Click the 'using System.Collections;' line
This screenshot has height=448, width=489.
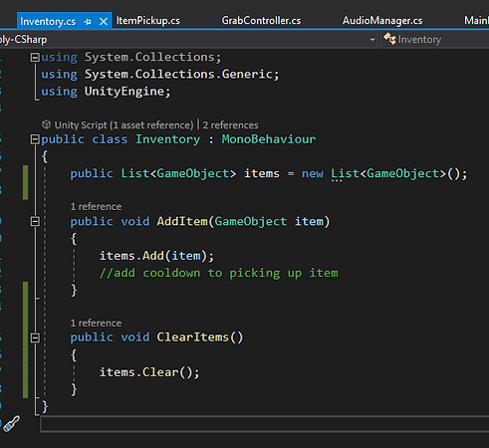click(130, 58)
